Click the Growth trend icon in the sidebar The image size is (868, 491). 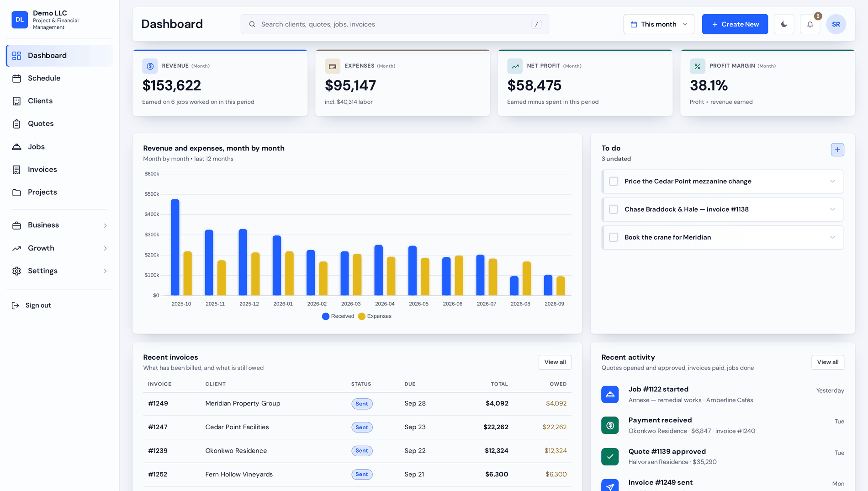click(17, 248)
